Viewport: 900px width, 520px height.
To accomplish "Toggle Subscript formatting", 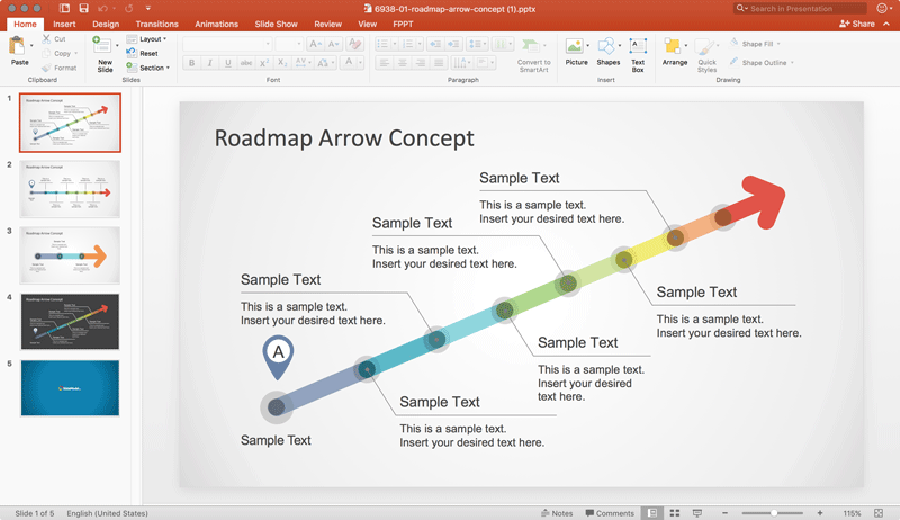I will coord(282,63).
